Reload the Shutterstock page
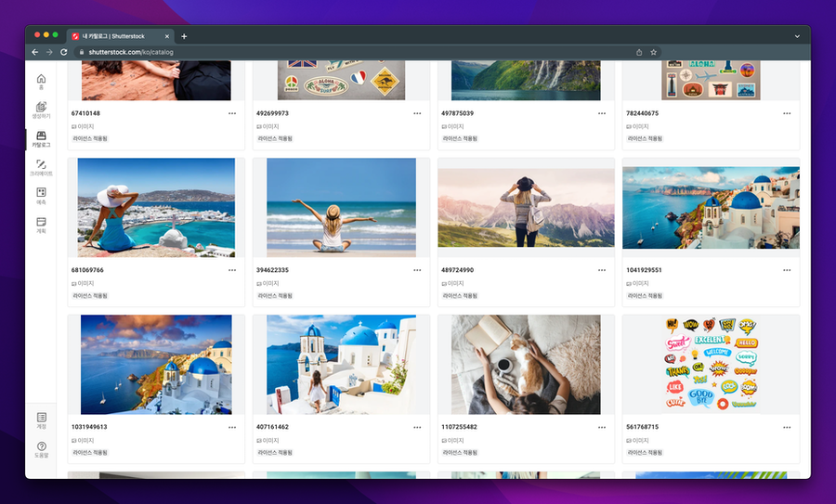836x504 pixels. click(x=63, y=52)
